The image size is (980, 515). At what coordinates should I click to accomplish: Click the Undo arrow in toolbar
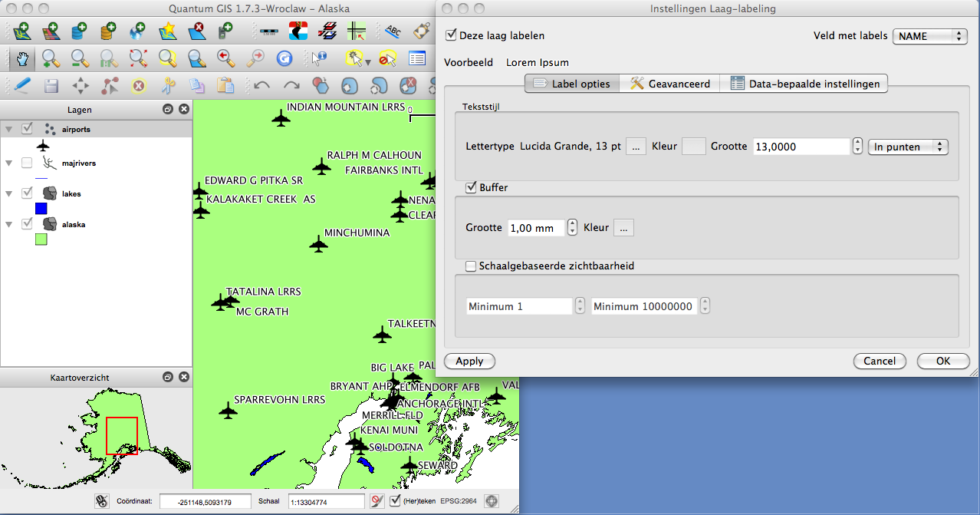tap(261, 84)
